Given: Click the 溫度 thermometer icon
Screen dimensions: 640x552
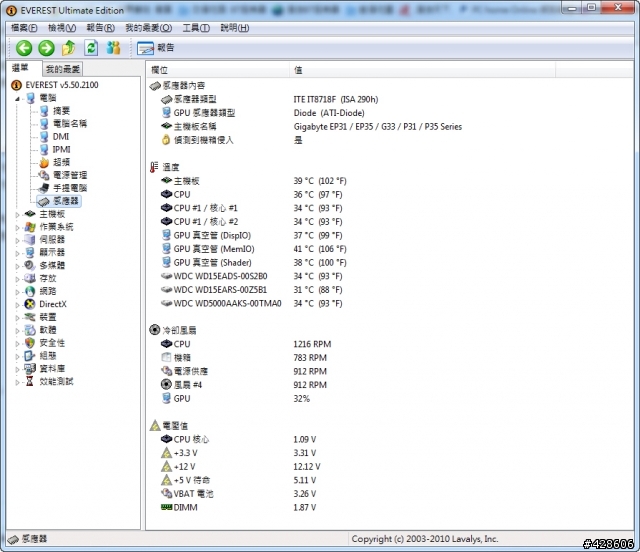Looking at the screenshot, I should [x=154, y=167].
